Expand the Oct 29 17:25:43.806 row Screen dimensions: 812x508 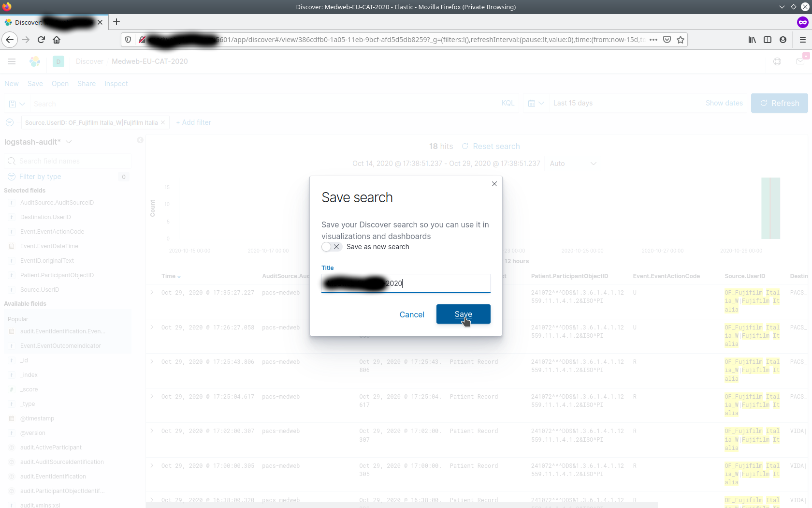152,362
